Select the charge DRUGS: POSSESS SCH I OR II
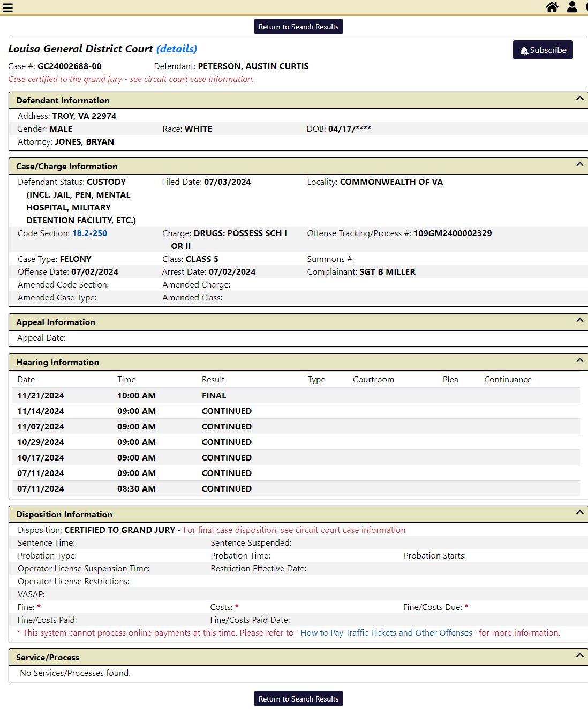The image size is (588, 709). 229,240
